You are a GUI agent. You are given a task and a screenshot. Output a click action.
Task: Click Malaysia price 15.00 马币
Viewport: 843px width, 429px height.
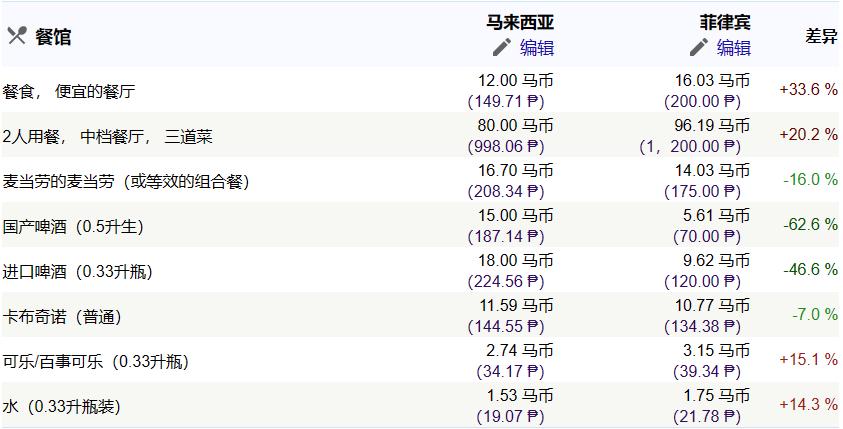point(516,216)
